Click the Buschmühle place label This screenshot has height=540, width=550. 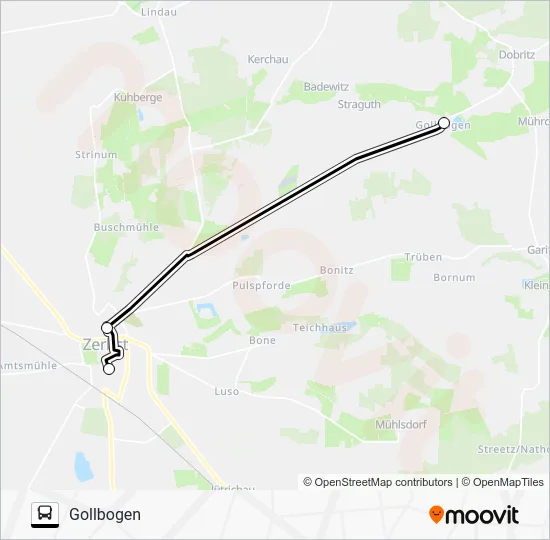point(126,227)
